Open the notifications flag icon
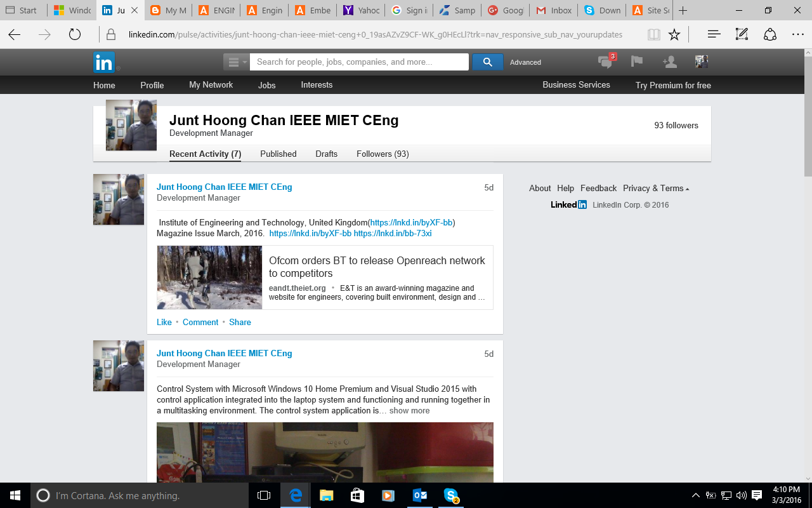This screenshot has width=812, height=508. [636, 62]
